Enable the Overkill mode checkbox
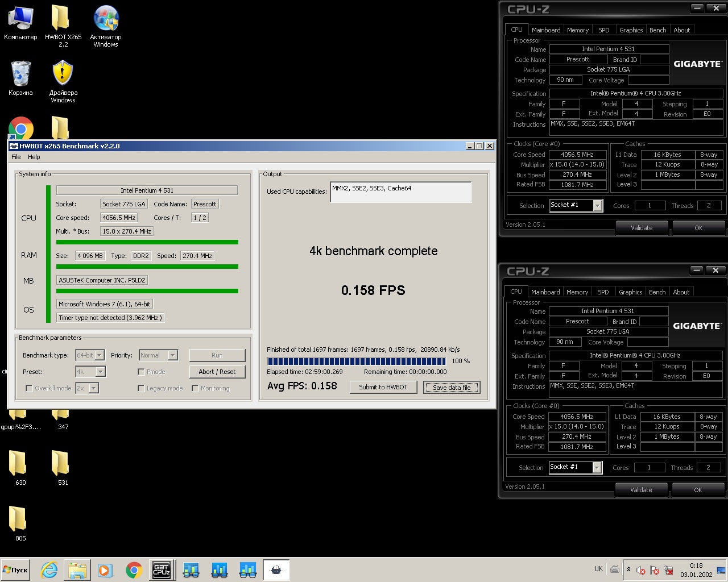The width and height of the screenshot is (728, 582). click(29, 388)
